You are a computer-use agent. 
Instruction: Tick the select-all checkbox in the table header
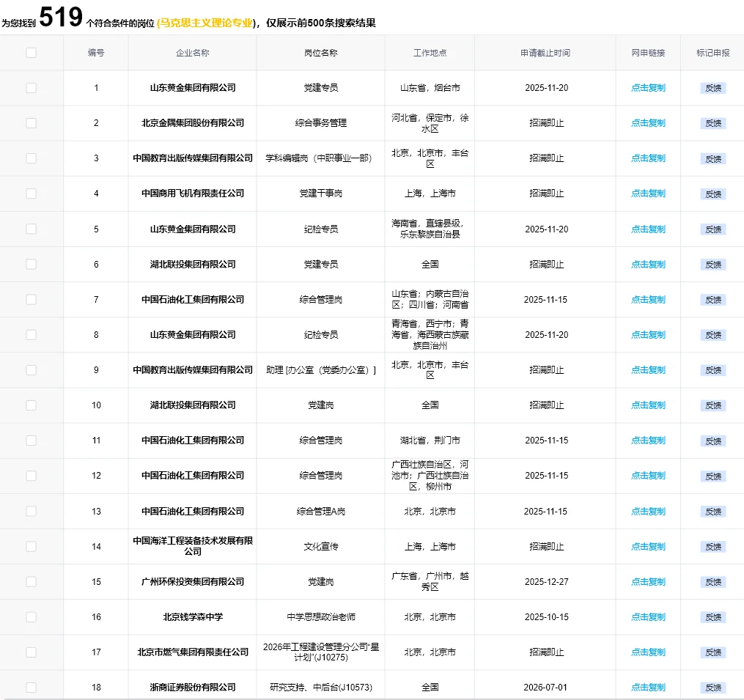tap(32, 53)
